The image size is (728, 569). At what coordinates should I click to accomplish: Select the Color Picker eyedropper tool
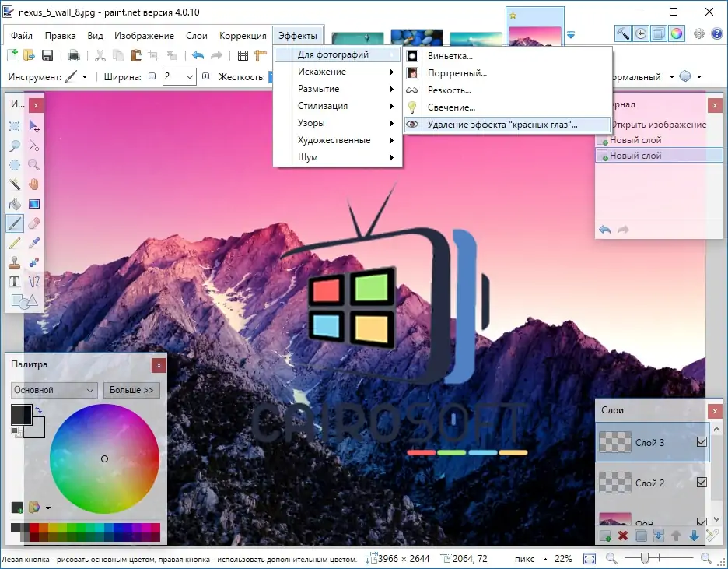[x=34, y=243]
